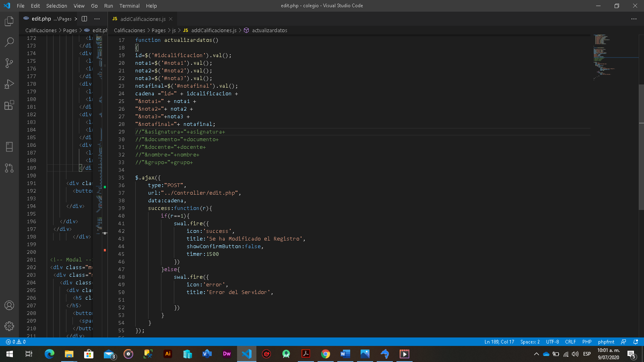
Task: Change language mode via PHP
Action: [x=587, y=342]
